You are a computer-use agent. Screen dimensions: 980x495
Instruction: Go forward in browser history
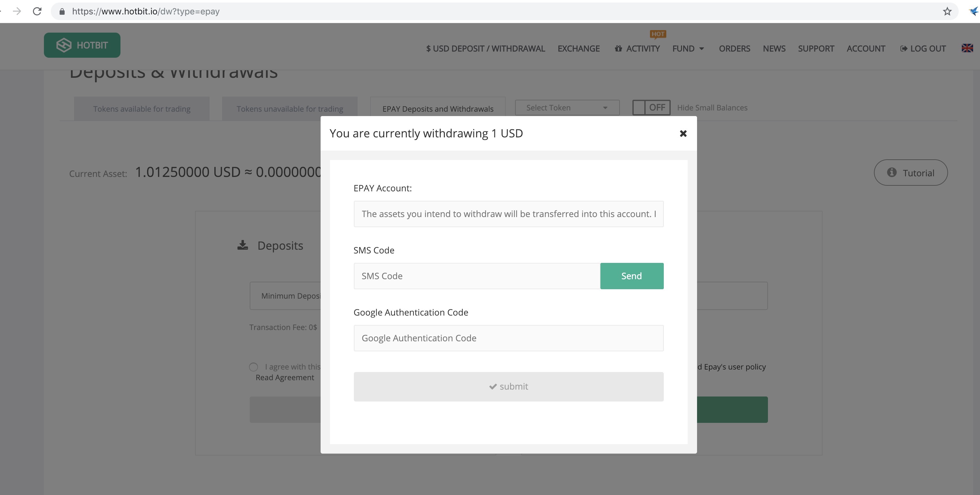point(17,11)
